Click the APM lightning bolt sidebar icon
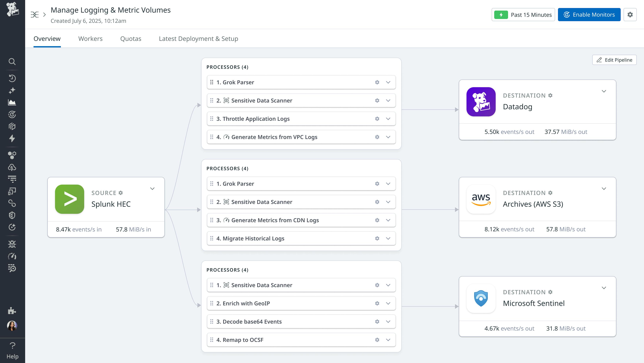 [12, 138]
